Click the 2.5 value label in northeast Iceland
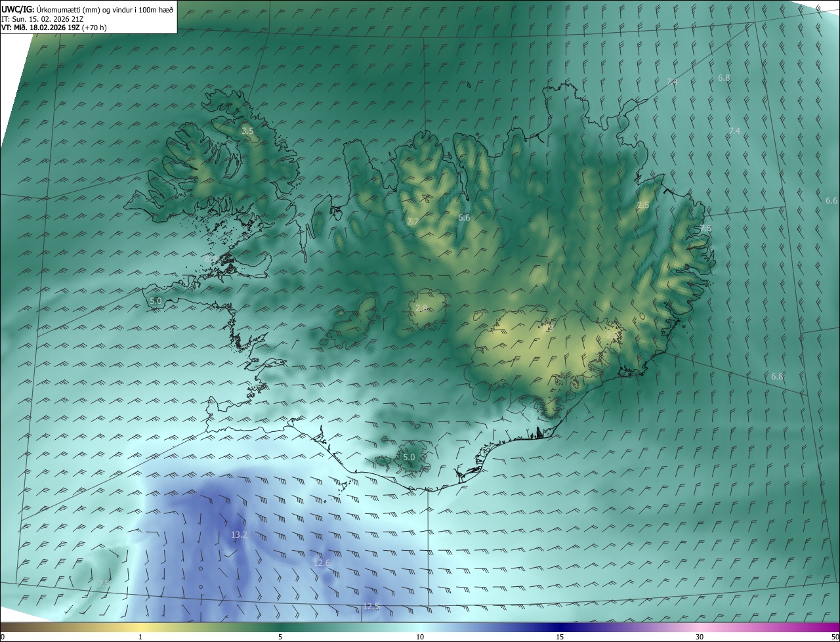The image size is (840, 642). click(643, 205)
